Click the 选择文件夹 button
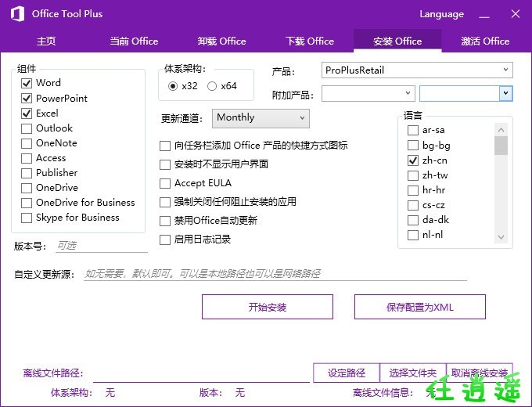 tap(413, 373)
